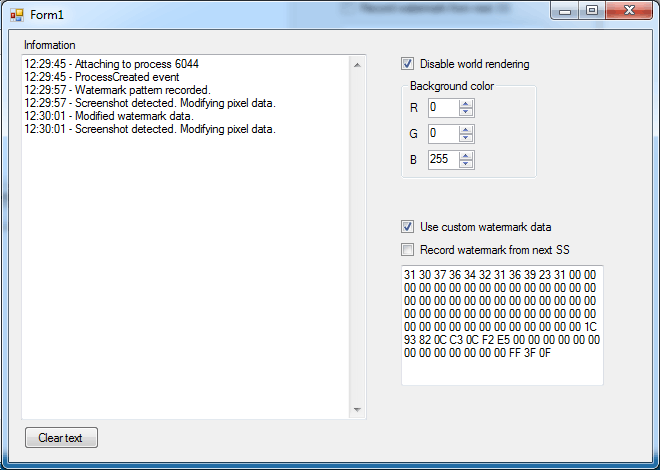The image size is (660, 470).
Task: Click inside the watermark hex data box
Action: coord(502,325)
